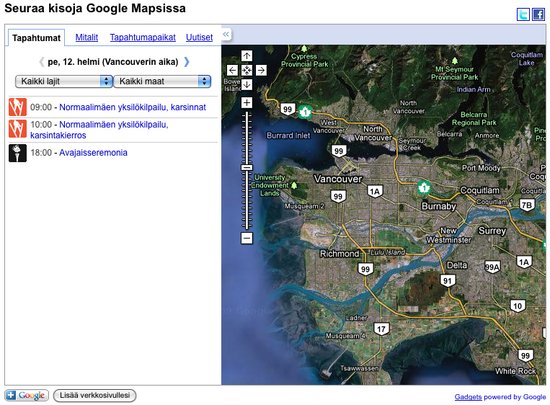Image resolution: width=550 pixels, height=405 pixels.
Task: Click the Ladner label on map
Action: coord(356,318)
